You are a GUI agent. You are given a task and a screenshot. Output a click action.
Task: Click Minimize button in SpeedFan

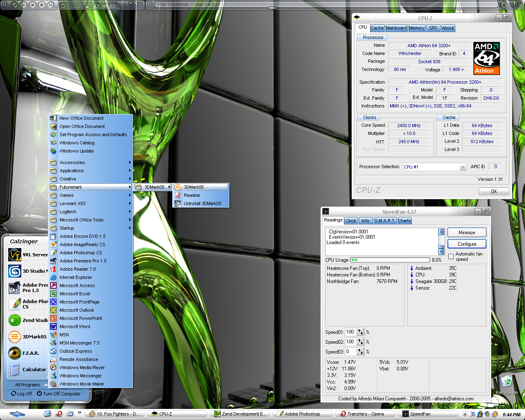[467, 233]
